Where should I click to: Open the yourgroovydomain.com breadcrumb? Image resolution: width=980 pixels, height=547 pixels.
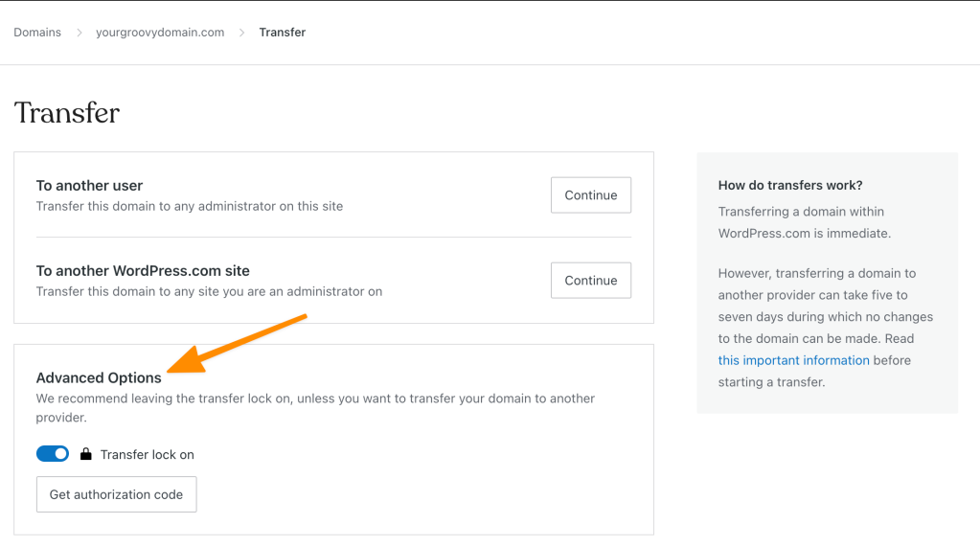pyautogui.click(x=160, y=33)
